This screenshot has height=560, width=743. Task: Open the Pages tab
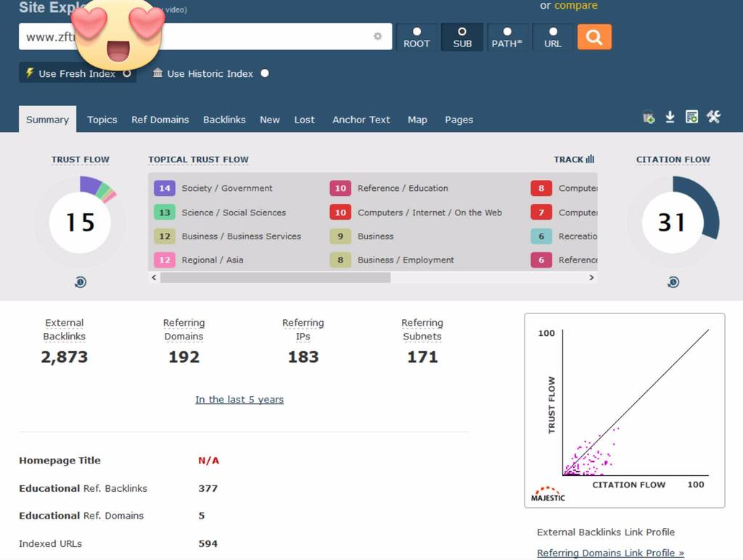(x=459, y=120)
